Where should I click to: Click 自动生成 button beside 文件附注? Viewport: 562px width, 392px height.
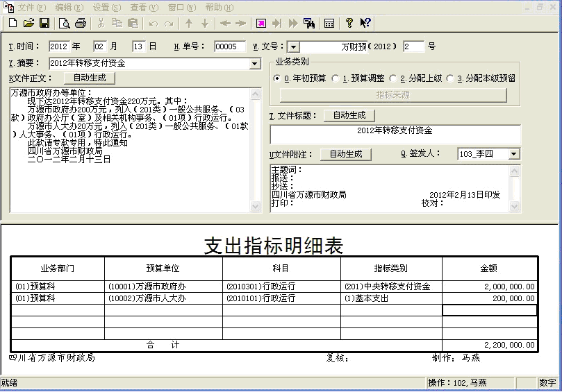click(x=346, y=154)
